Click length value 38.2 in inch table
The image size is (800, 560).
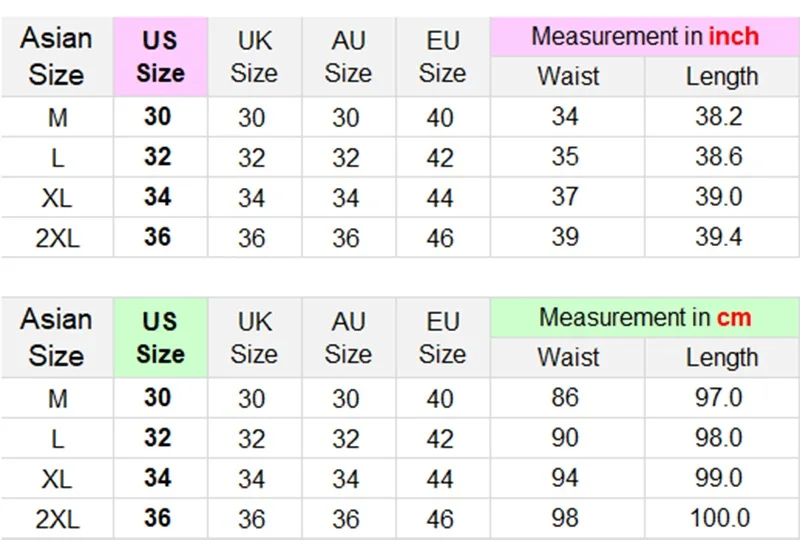coord(718,117)
